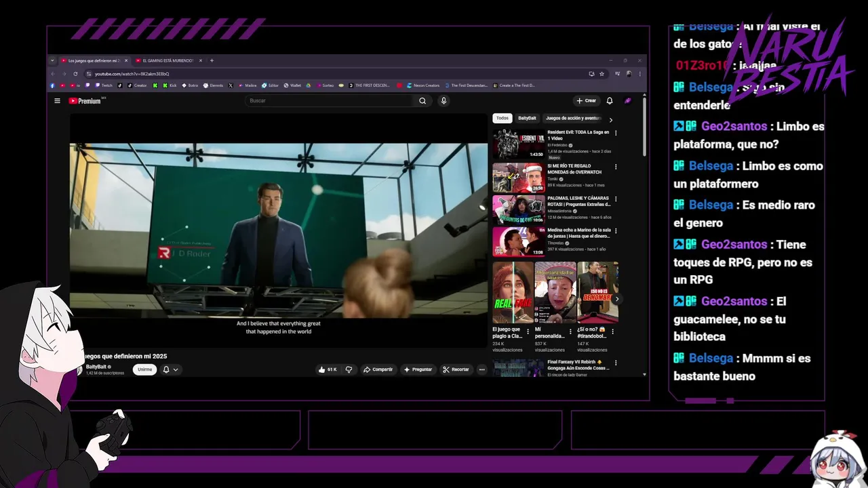Bookmark this page with star icon
This screenshot has height=488, width=868.
[x=601, y=74]
